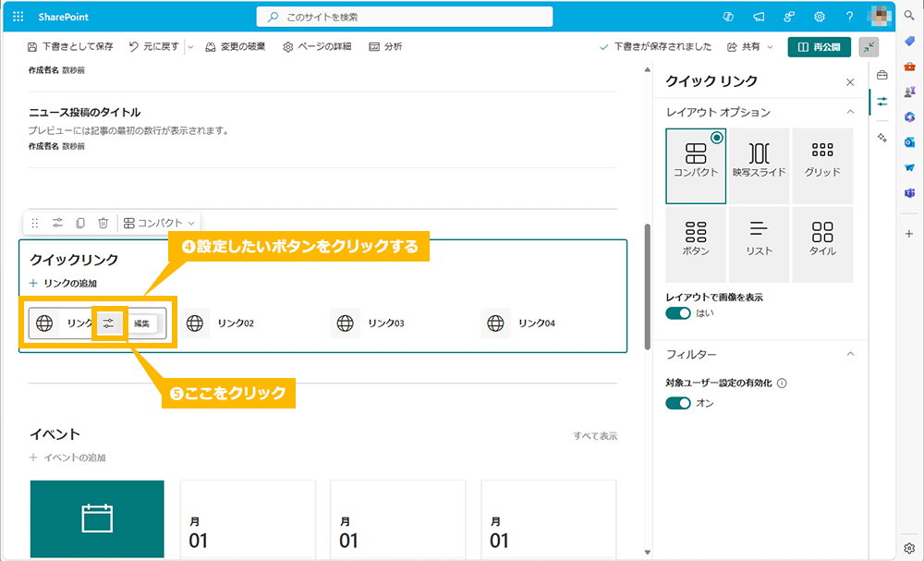Click the 再公開 button

coord(819,46)
